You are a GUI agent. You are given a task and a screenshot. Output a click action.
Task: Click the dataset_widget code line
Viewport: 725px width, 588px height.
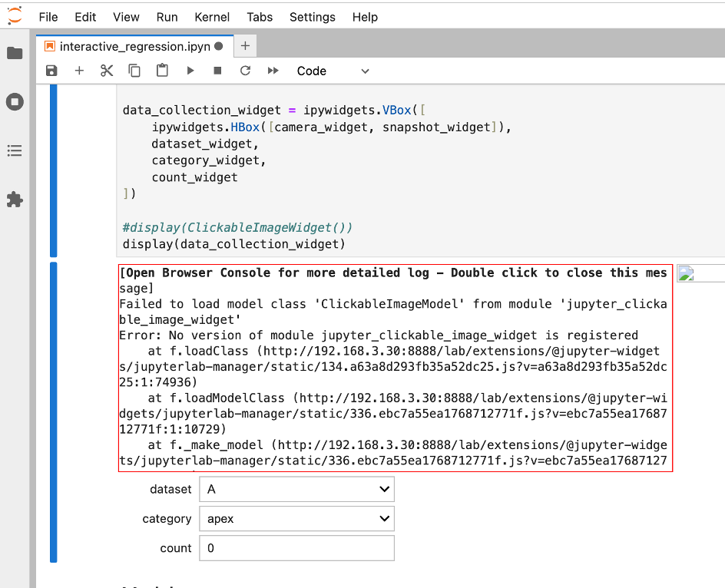pos(205,144)
